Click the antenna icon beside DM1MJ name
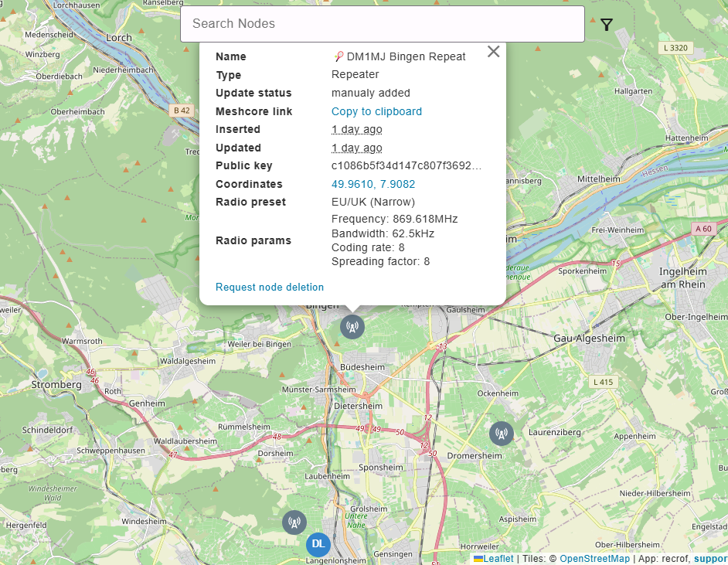This screenshot has width=728, height=565. coord(338,56)
